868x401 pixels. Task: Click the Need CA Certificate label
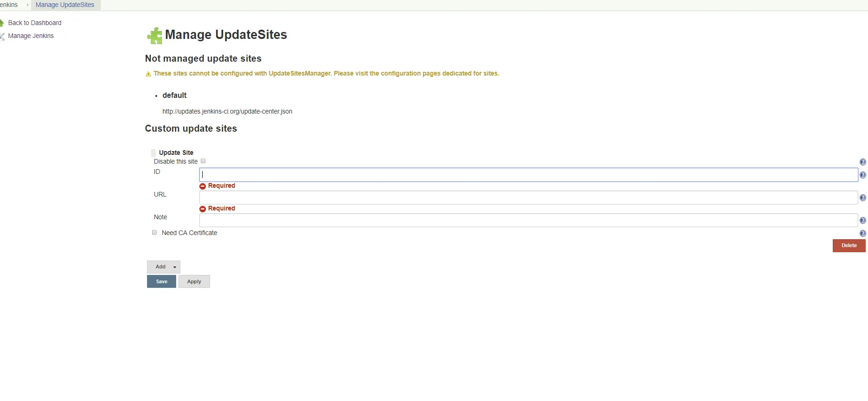189,233
